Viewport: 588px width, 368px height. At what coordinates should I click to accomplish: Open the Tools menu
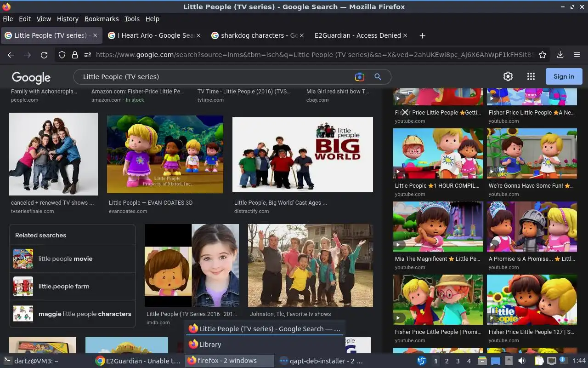point(132,19)
